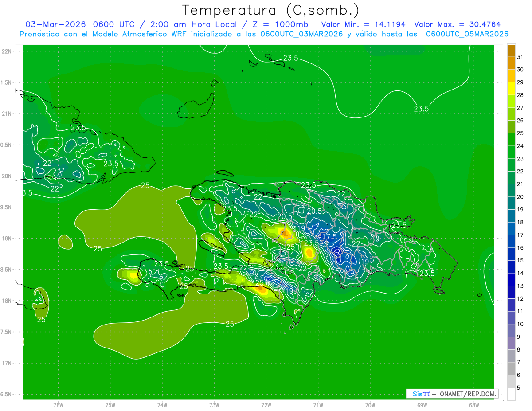Select the "0600UTC_03MAR2026" initialization time

pyautogui.click(x=301, y=34)
